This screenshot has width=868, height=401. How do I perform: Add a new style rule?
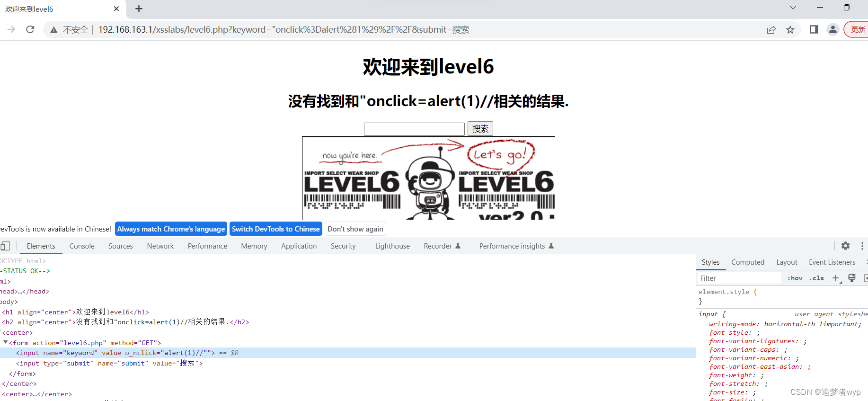[x=836, y=278]
